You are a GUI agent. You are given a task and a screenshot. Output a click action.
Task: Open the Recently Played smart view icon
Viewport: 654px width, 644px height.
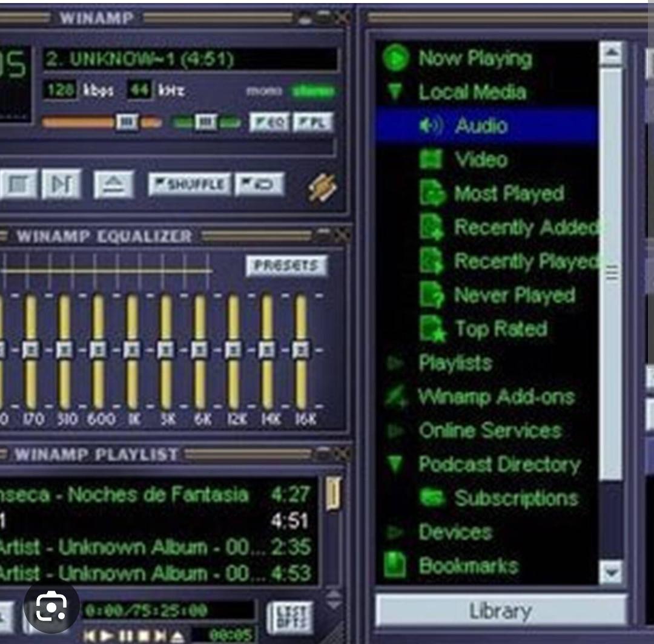[431, 261]
